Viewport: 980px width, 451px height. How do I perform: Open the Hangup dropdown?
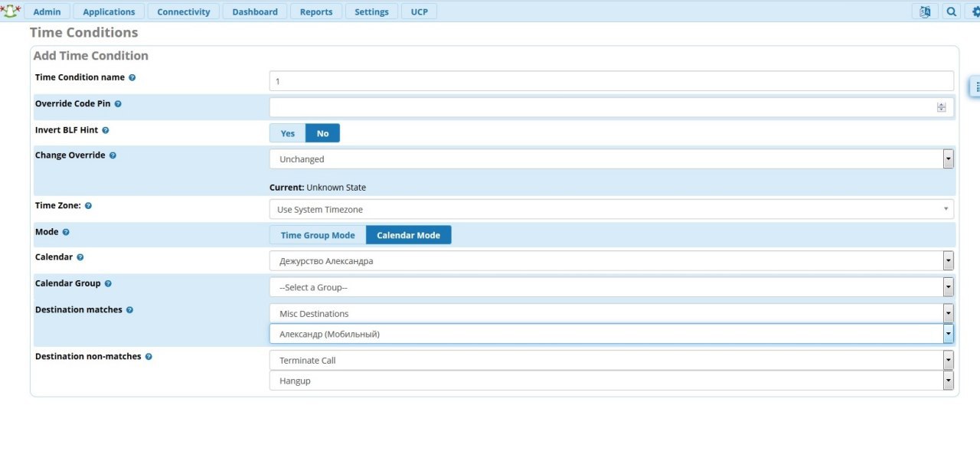click(612, 381)
